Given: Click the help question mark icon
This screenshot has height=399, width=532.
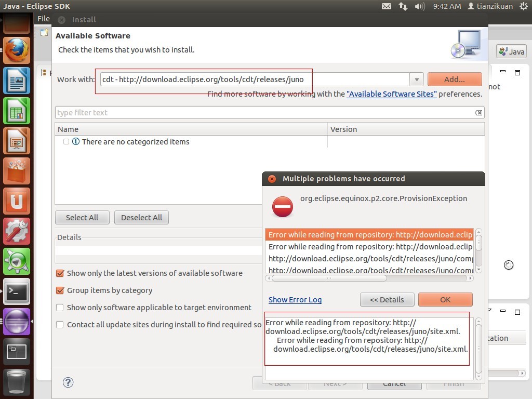Looking at the screenshot, I should click(x=68, y=383).
